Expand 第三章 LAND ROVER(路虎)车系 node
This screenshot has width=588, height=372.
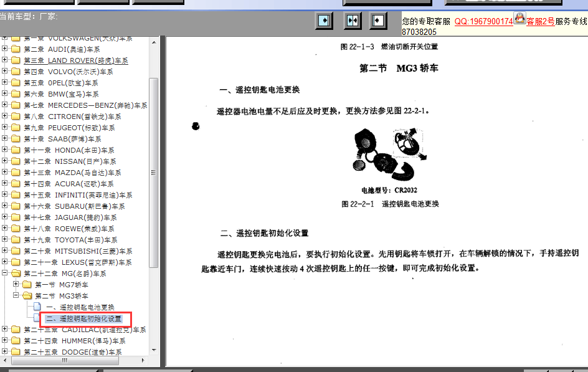tap(4, 60)
